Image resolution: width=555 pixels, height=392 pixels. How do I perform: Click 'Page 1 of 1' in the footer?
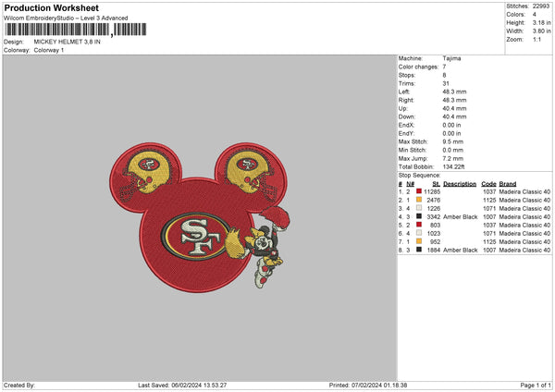pyautogui.click(x=536, y=385)
